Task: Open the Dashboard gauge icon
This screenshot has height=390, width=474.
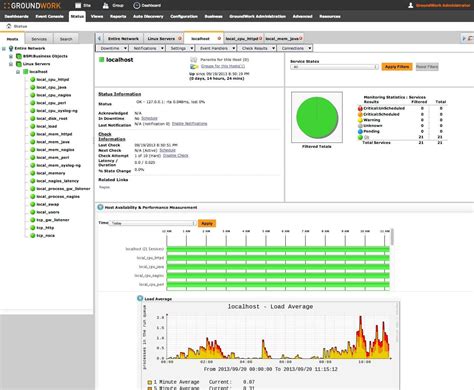Action: coord(136,5)
